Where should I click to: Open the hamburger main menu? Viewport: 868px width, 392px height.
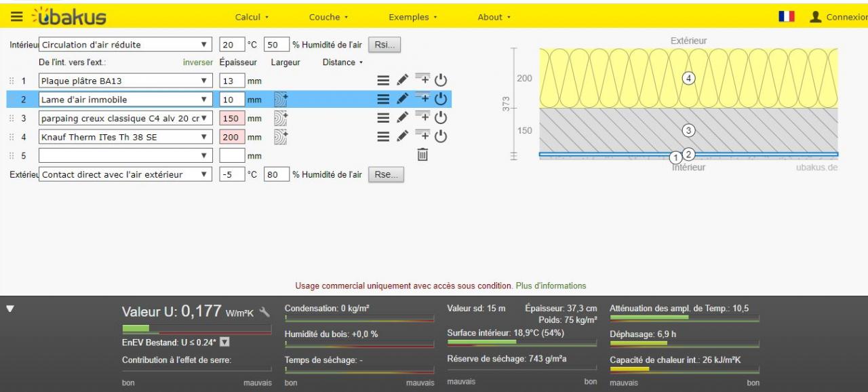[16, 16]
